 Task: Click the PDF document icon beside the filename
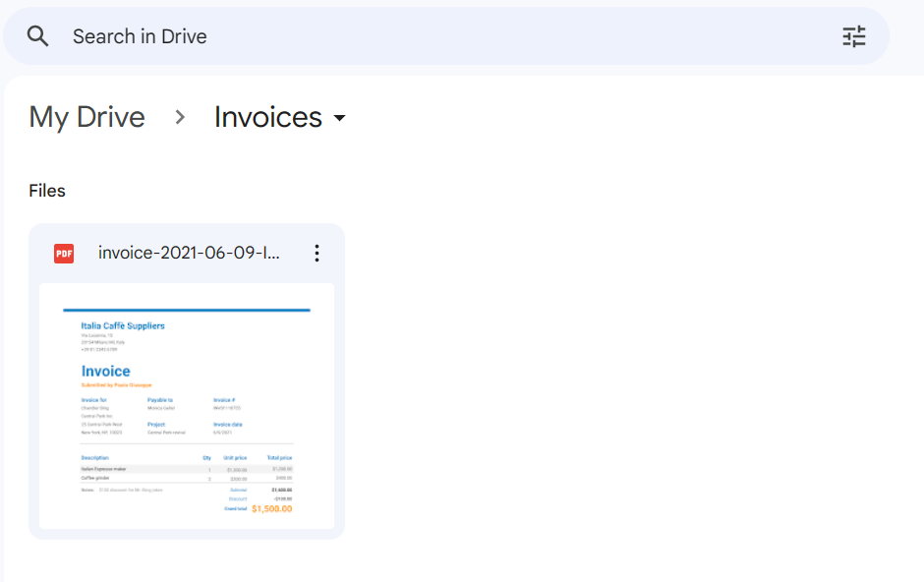[63, 253]
